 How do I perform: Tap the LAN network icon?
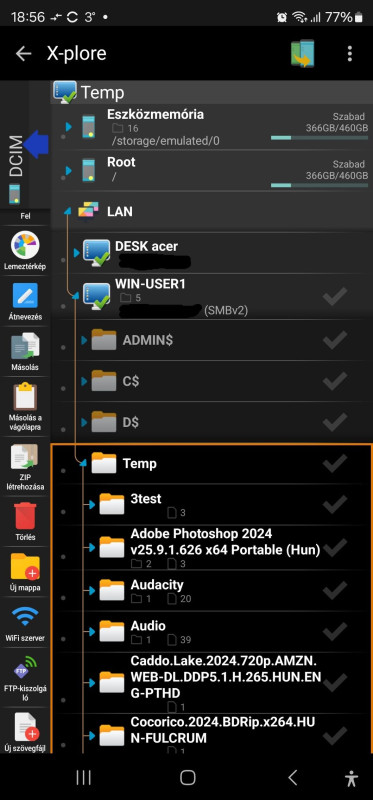click(88, 211)
